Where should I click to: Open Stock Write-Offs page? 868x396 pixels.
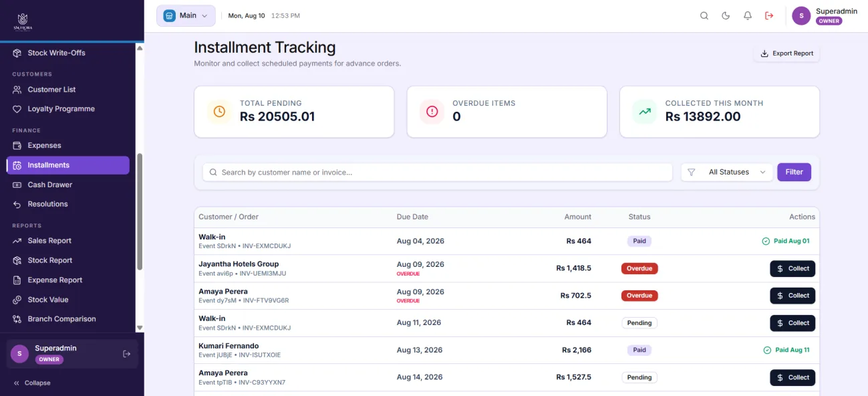(67, 53)
